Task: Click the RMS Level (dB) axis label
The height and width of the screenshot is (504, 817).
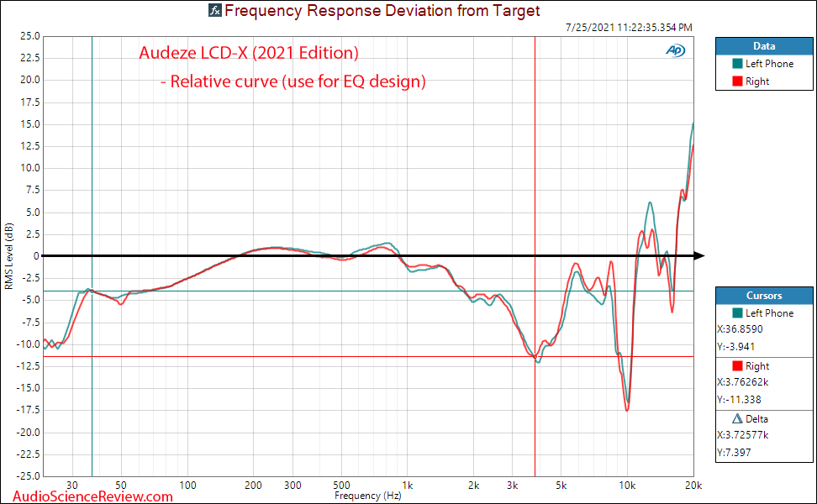Action: 8,256
